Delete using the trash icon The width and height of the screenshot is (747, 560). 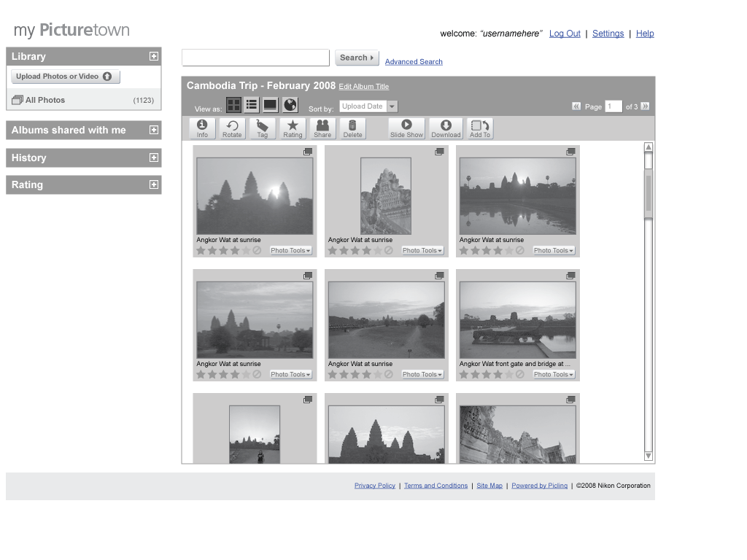[352, 128]
